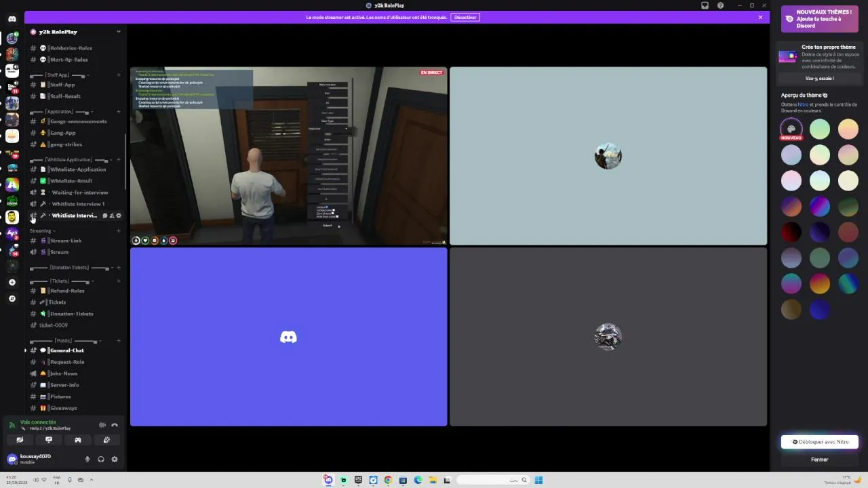Start an activity with game controller icon

[78, 440]
